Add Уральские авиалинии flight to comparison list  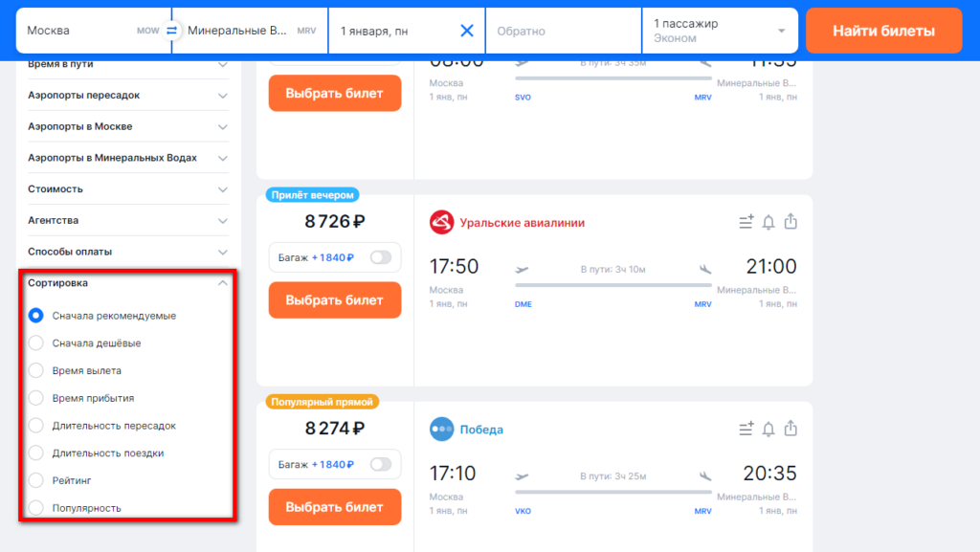746,223
